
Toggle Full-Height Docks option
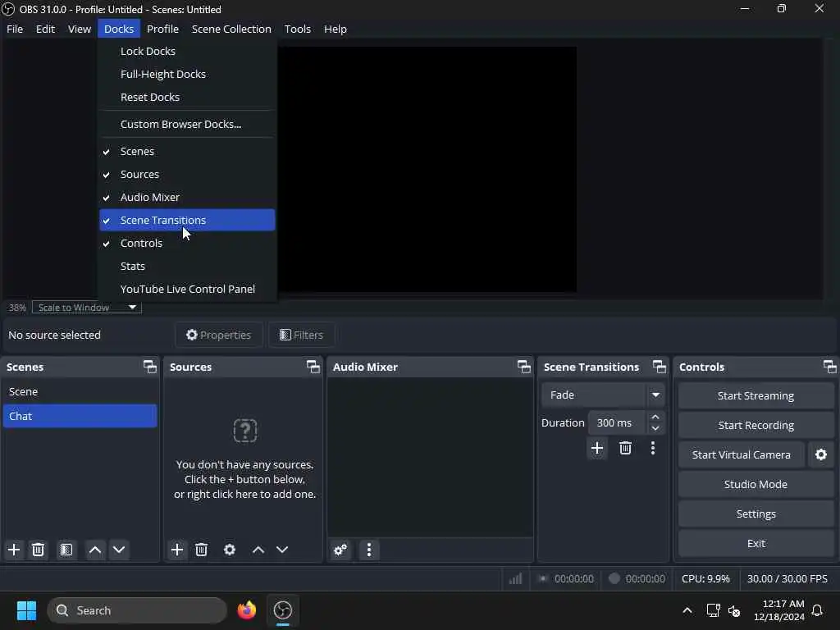pos(187,75)
